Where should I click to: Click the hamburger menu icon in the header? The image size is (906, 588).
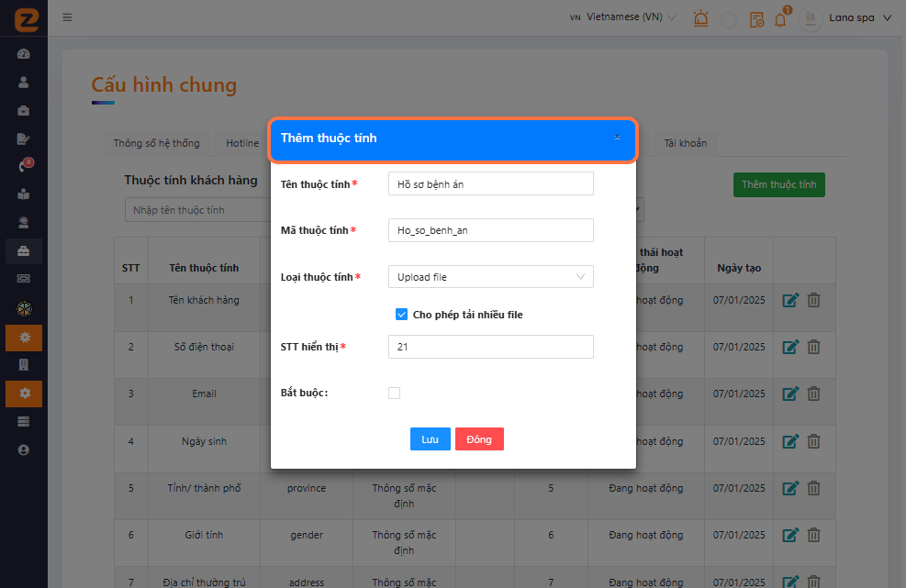click(67, 17)
